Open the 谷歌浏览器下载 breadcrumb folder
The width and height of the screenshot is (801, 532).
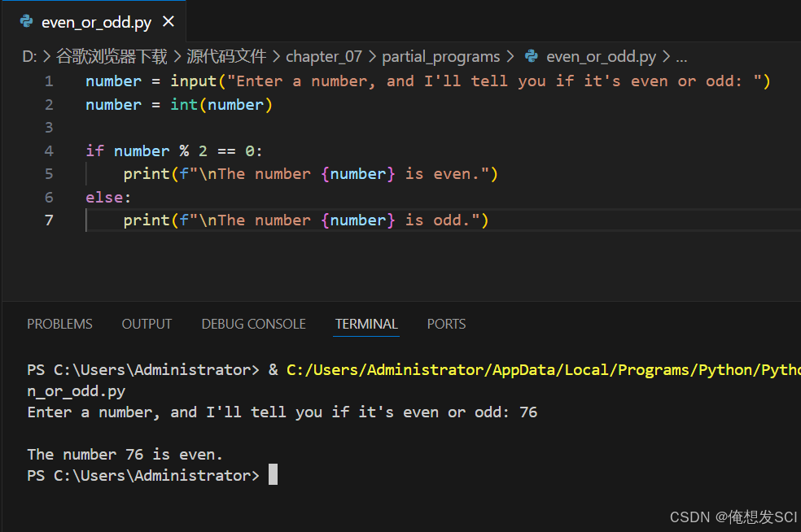click(x=112, y=57)
